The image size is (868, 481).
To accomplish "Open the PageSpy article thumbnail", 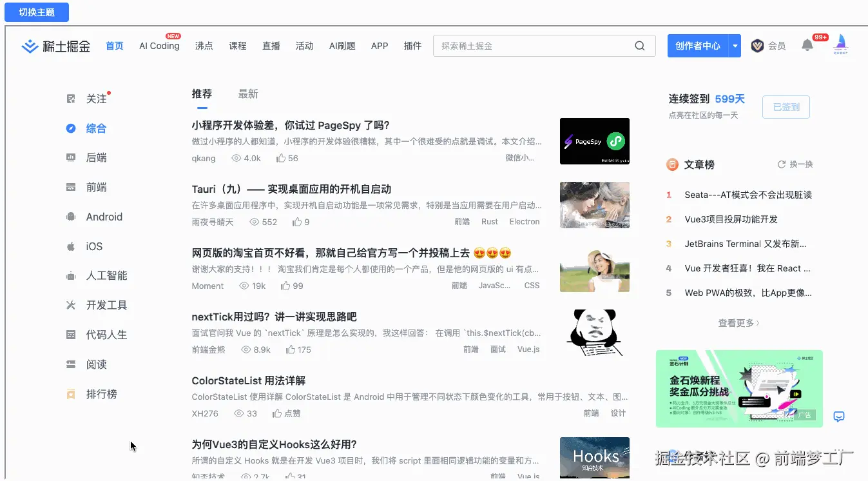I will tap(595, 141).
